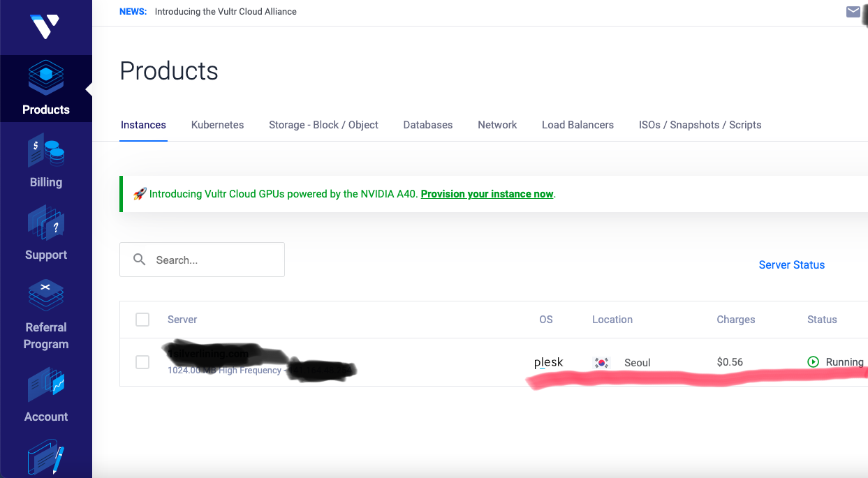
Task: Sort by the Server column header
Action: [x=182, y=320]
